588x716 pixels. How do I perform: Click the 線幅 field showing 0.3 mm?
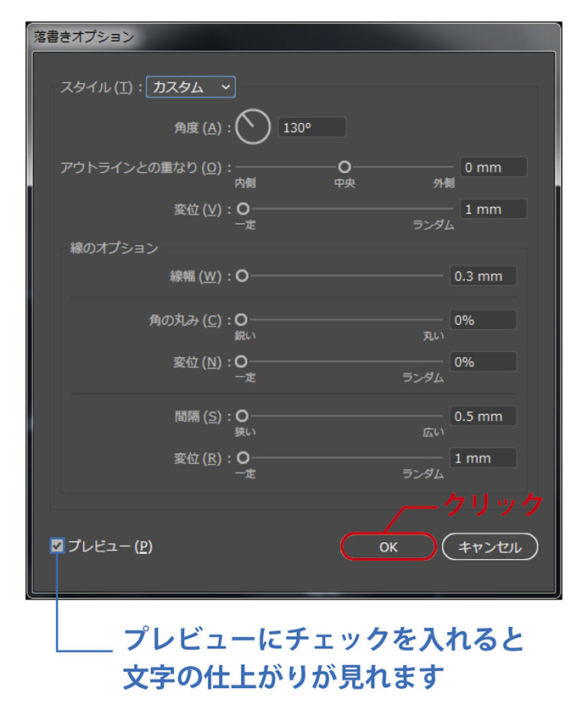[483, 276]
